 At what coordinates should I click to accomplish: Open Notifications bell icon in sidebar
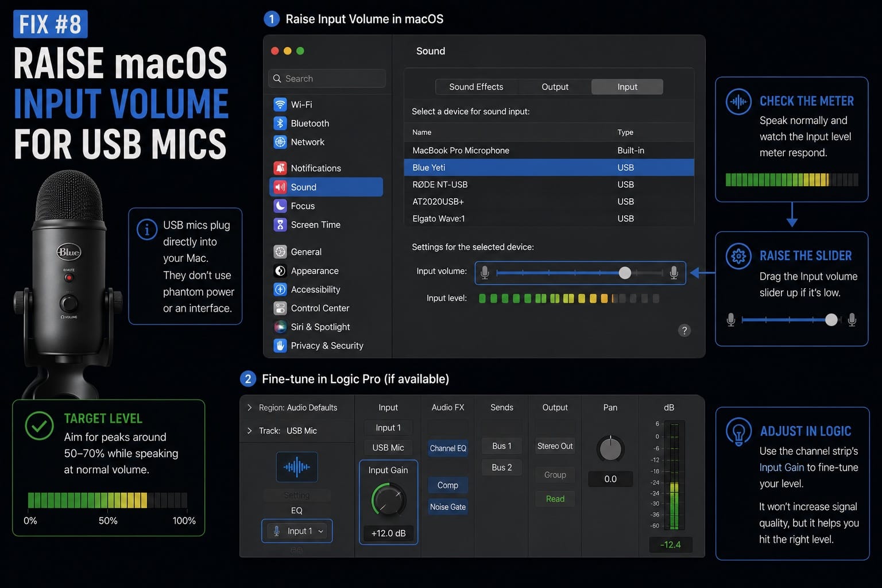click(x=280, y=168)
